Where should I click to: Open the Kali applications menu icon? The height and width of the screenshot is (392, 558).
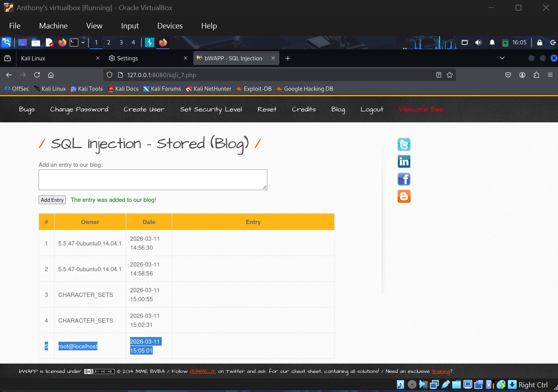[6, 42]
